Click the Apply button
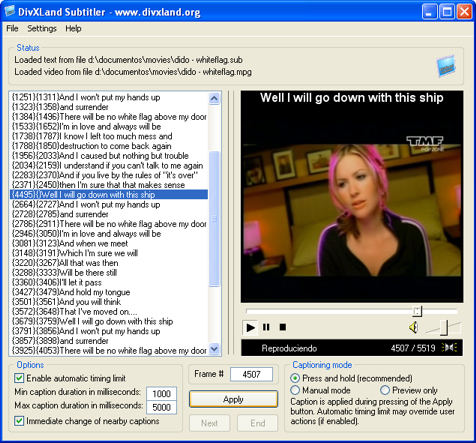Viewport: 476px width, 443px height. coord(233,399)
